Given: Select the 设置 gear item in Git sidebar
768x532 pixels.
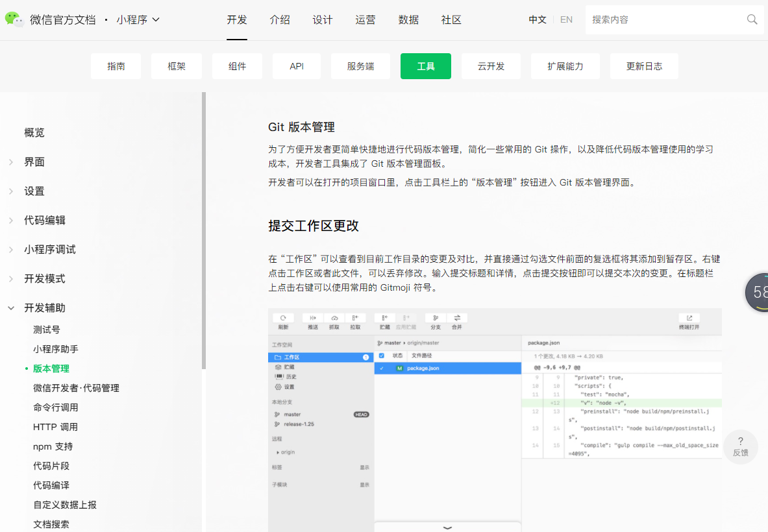Looking at the screenshot, I should [x=284, y=387].
